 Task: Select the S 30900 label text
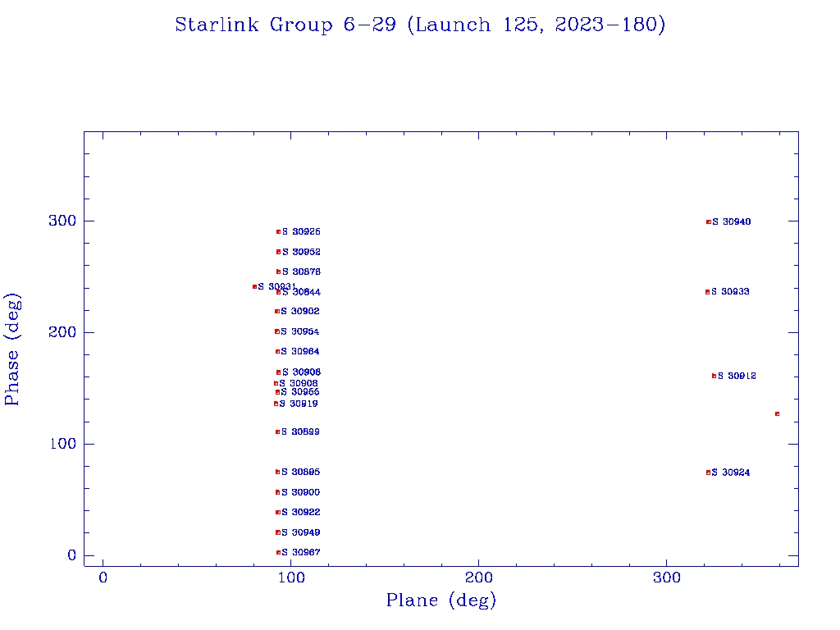300,493
